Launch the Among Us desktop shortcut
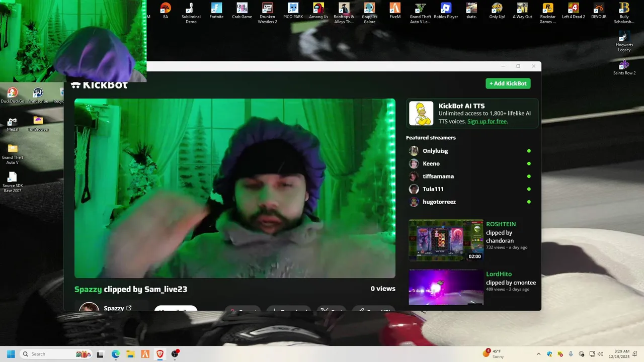Screen dimensions: 644x362 (x=318, y=11)
